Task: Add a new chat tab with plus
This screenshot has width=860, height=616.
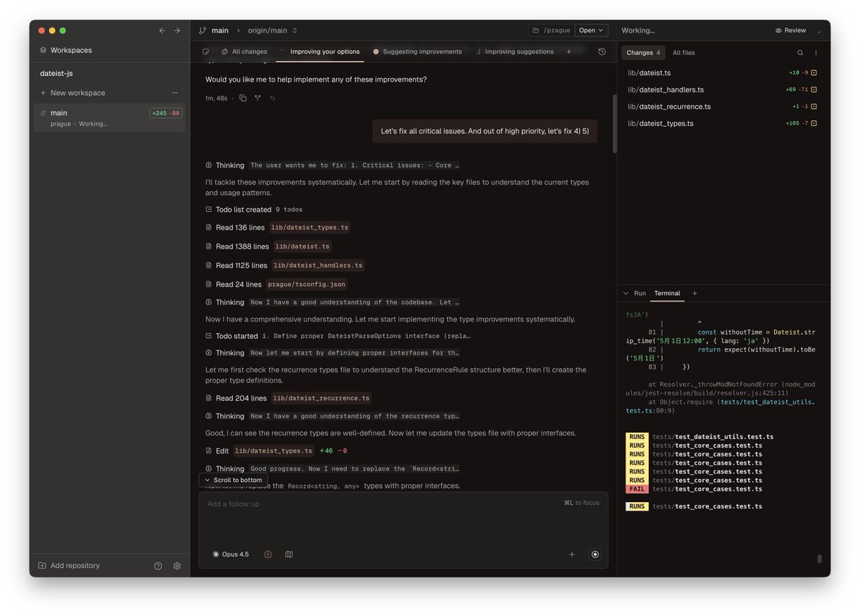Action: (x=569, y=52)
